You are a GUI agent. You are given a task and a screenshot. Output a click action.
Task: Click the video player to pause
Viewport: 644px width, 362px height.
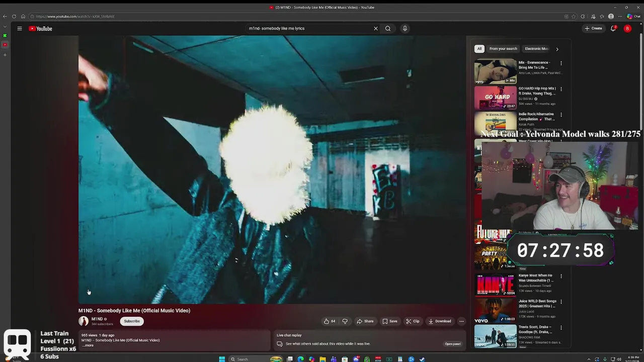[272, 169]
